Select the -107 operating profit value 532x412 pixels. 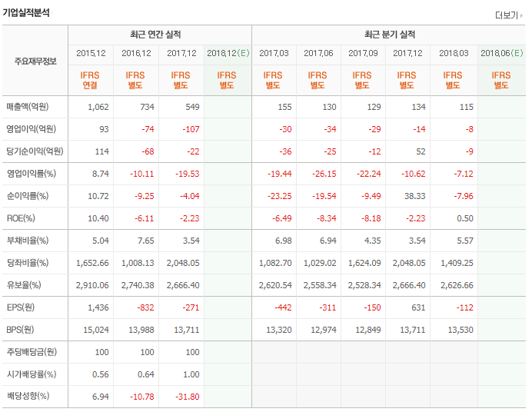tap(191, 130)
